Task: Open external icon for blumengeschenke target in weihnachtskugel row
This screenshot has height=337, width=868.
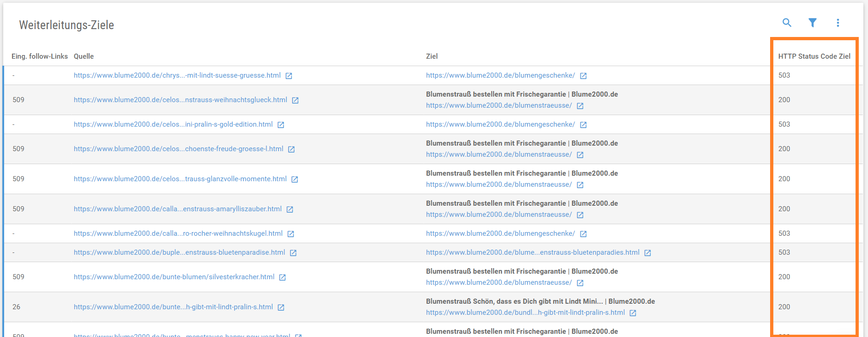Action: tap(583, 234)
